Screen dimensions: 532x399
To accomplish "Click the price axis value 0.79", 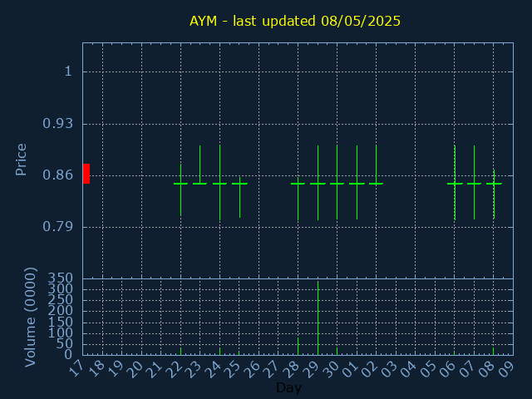I will tap(57, 226).
